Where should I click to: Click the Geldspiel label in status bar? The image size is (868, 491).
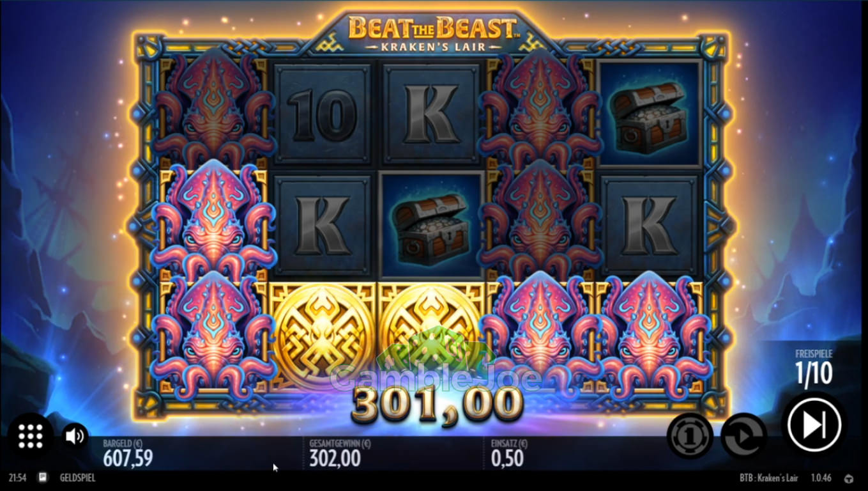click(x=77, y=478)
